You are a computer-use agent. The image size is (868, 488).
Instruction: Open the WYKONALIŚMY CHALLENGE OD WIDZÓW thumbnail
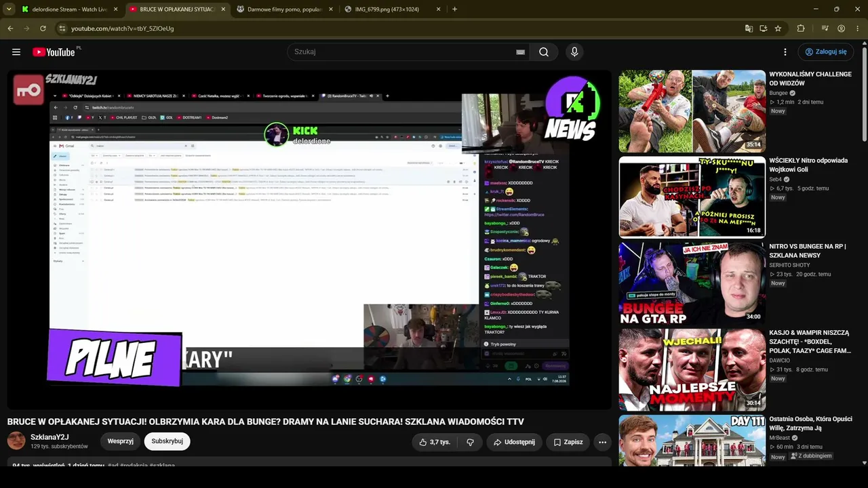[x=692, y=111]
